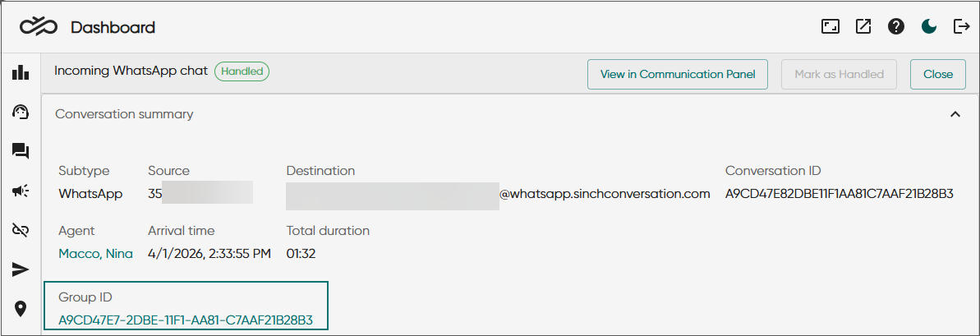
Task: Open the paper plane send sidebar icon
Action: [21, 269]
